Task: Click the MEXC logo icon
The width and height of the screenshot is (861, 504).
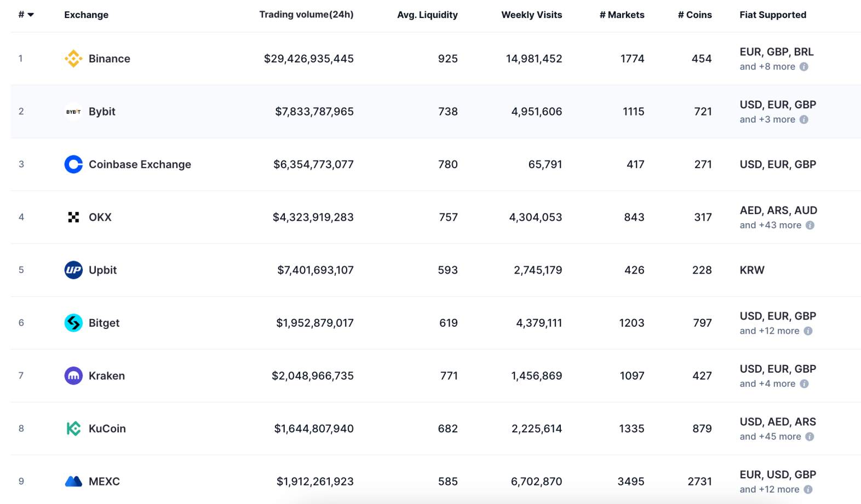Action: (73, 482)
